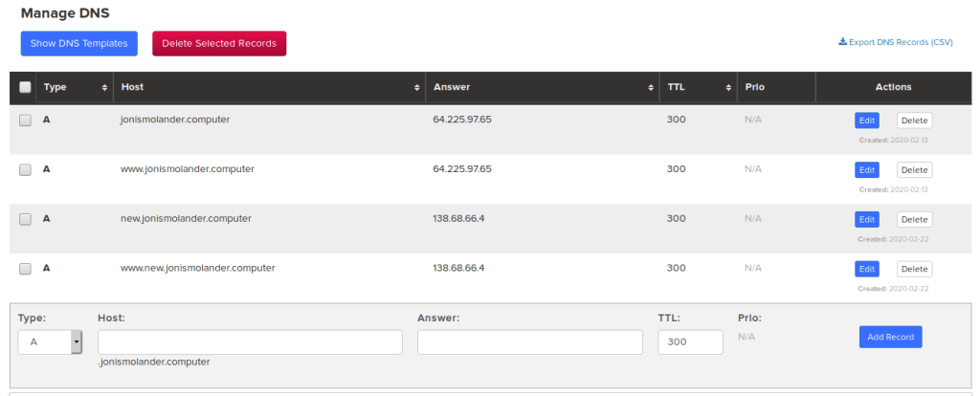Edit the jonismolander.computer A record
980x396 pixels.
click(866, 121)
